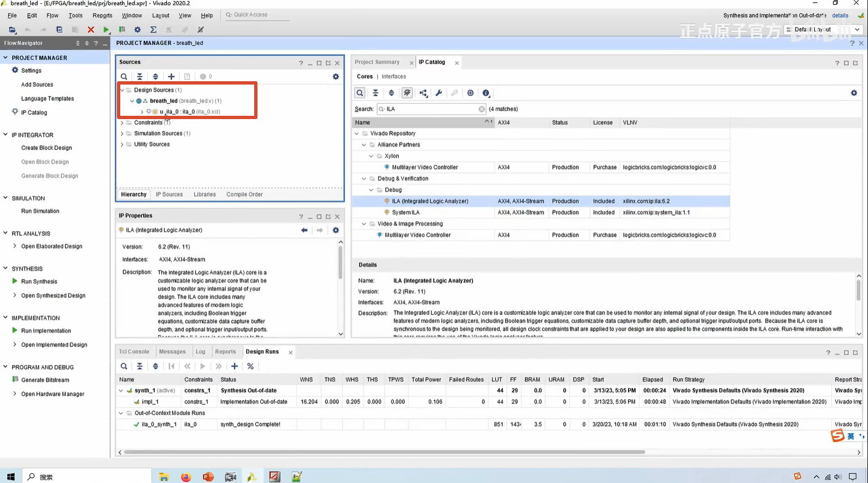Click the red Cancel X toolbar icon

(x=91, y=30)
